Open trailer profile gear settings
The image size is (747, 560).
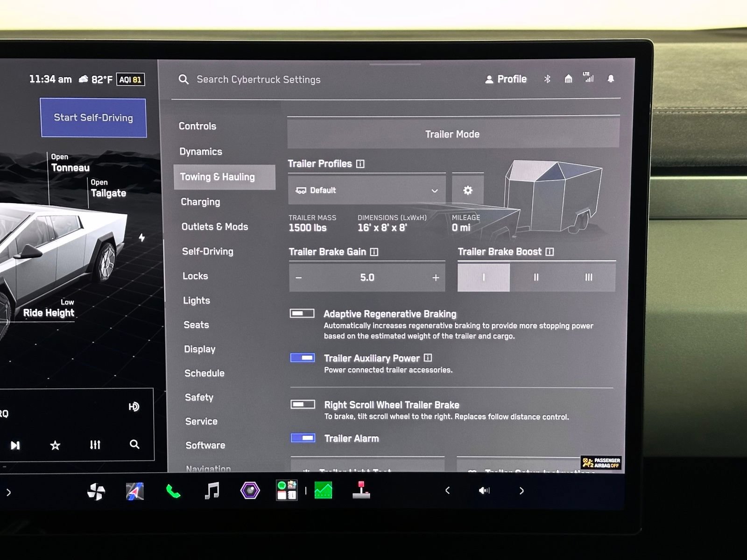(468, 190)
